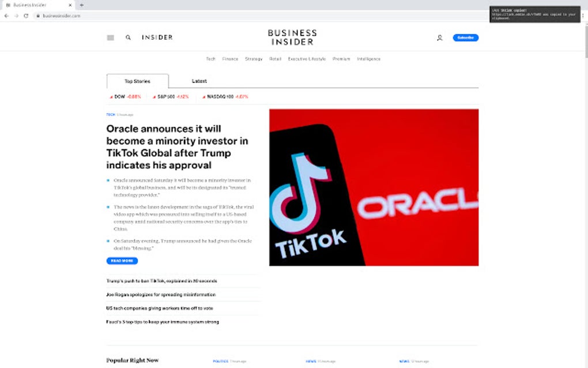The width and height of the screenshot is (588, 368).
Task: Click the browser back arrow
Action: [x=6, y=16]
